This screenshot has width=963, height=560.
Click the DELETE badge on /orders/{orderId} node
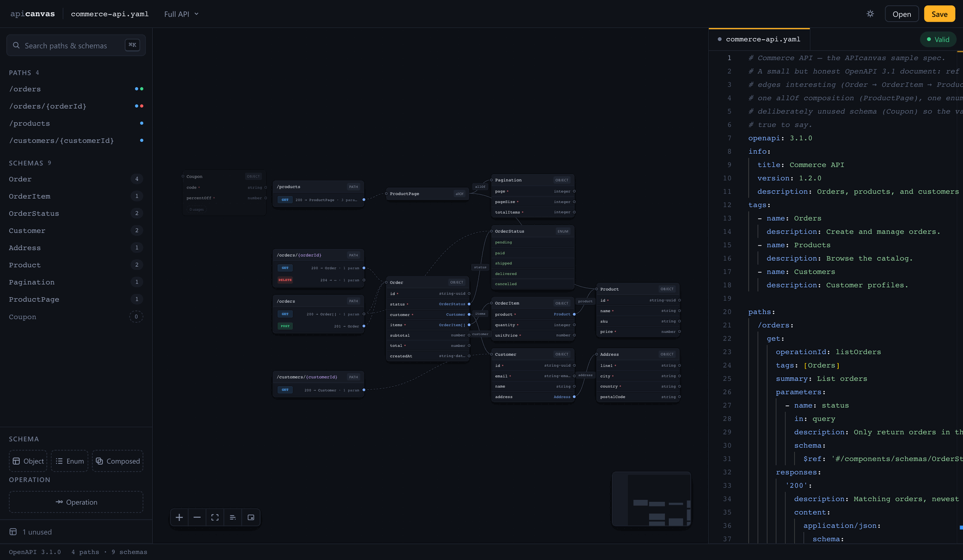point(285,280)
